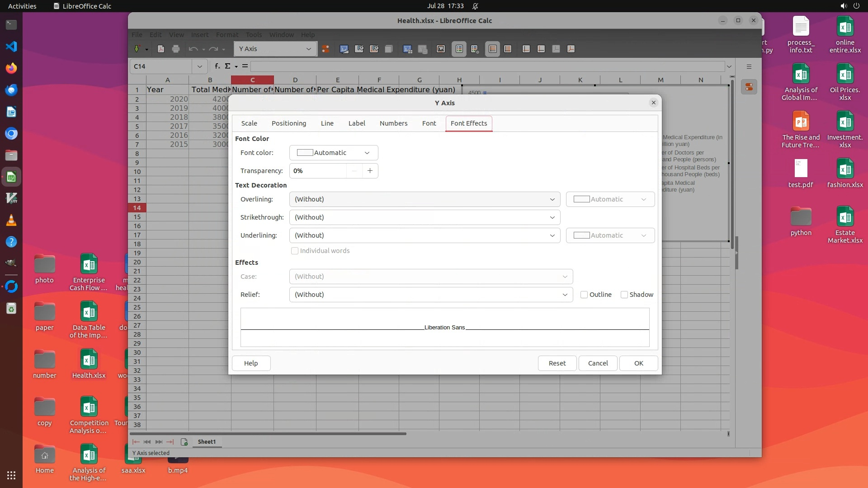Open the Strikethrough dropdown list
The width and height of the screenshot is (868, 488).
click(424, 217)
